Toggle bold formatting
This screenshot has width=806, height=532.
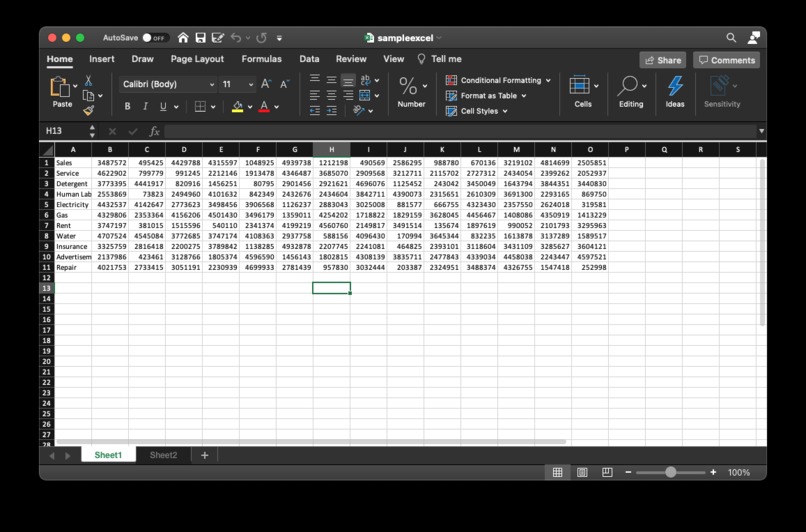127,106
